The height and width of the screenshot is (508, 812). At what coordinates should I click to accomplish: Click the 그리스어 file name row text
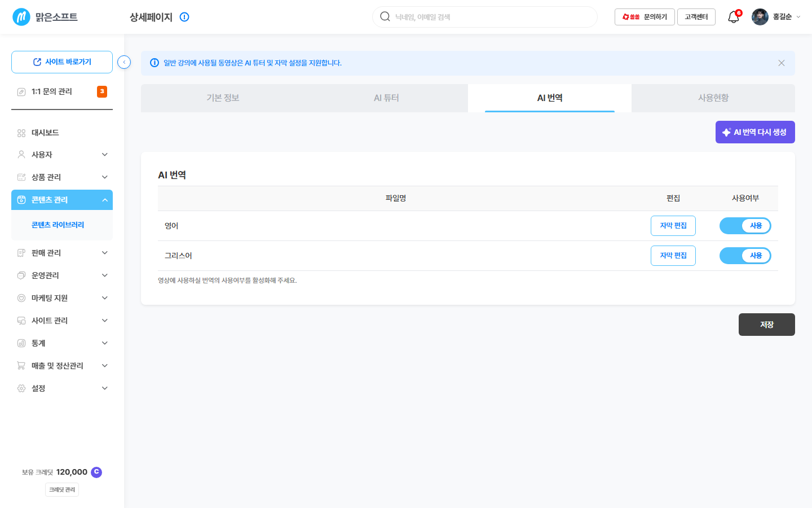[x=178, y=256]
